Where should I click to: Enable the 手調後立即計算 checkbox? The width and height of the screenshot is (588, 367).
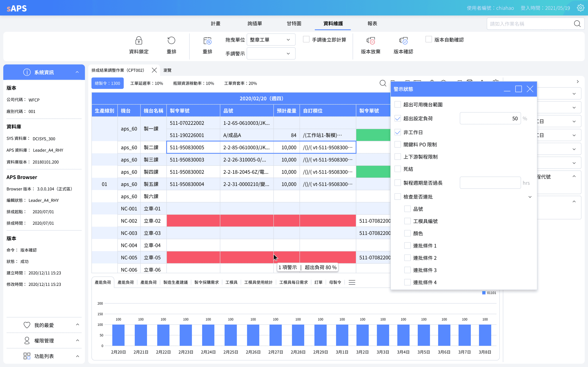point(306,39)
